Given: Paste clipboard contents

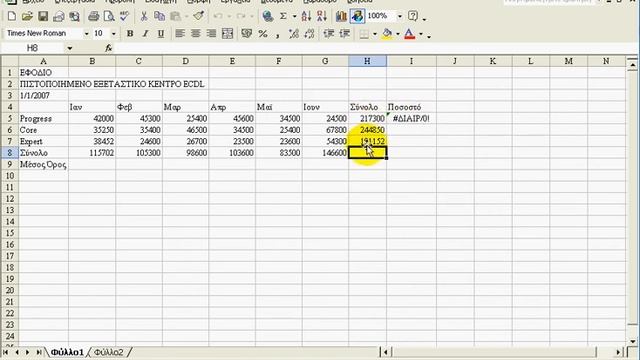Looking at the screenshot, I should (x=176, y=16).
